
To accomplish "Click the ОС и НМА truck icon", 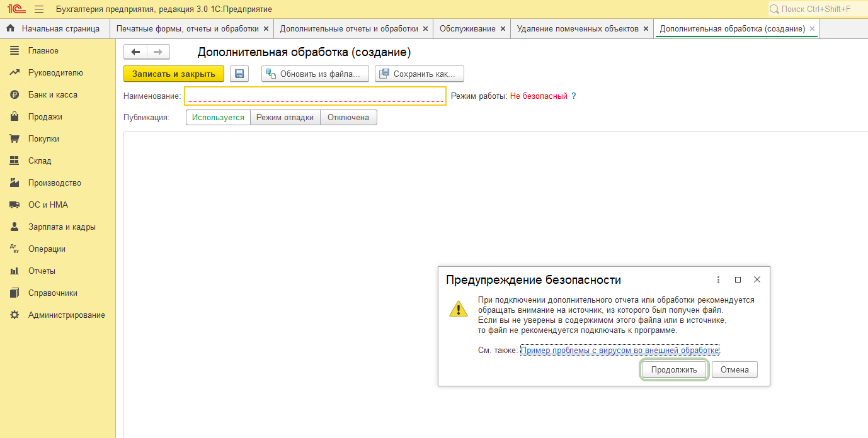I will (14, 205).
